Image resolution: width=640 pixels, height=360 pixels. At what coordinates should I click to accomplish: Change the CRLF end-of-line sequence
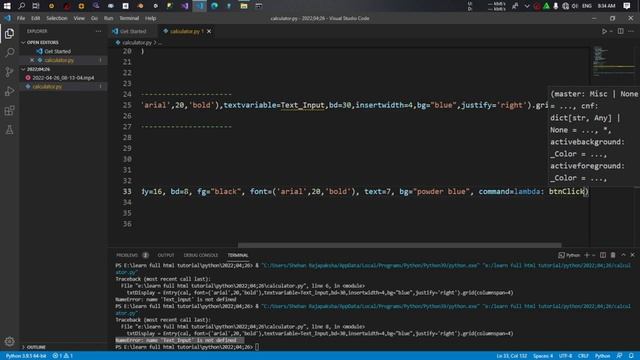[x=583, y=356]
